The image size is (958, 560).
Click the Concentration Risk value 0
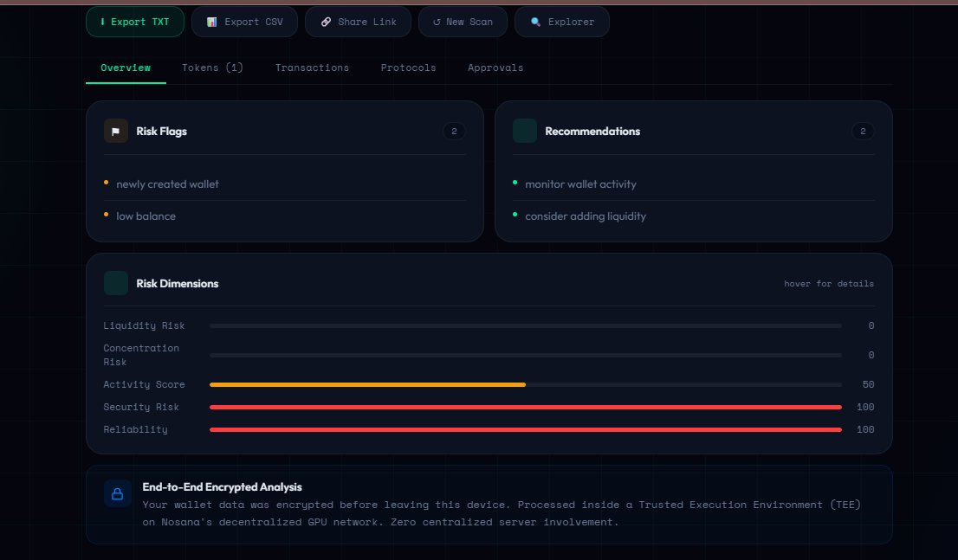[871, 355]
